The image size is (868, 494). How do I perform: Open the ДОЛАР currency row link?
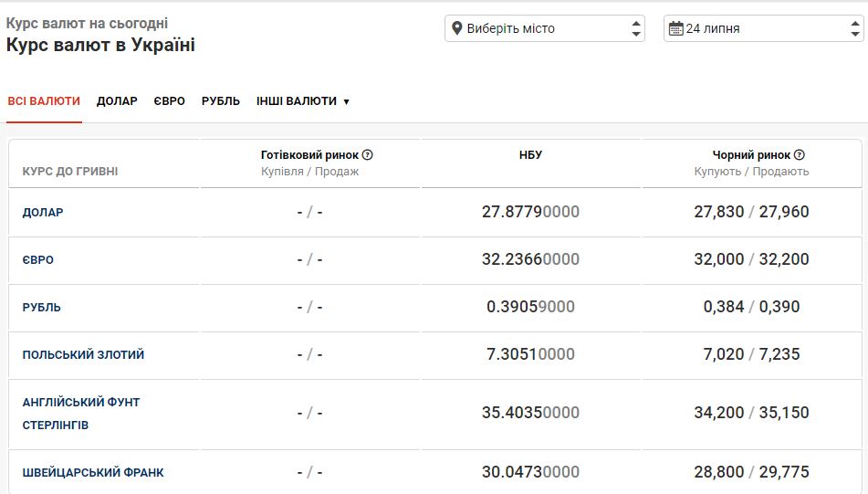click(43, 213)
